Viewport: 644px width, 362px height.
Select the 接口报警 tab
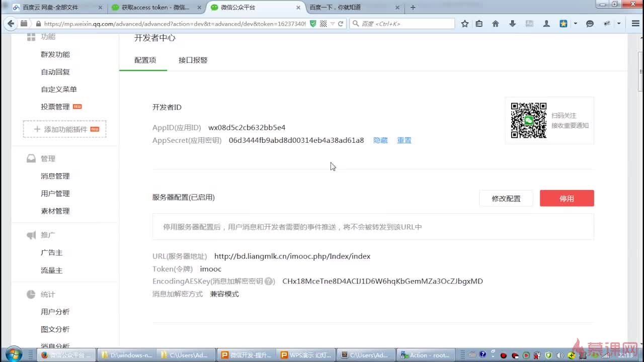[193, 60]
